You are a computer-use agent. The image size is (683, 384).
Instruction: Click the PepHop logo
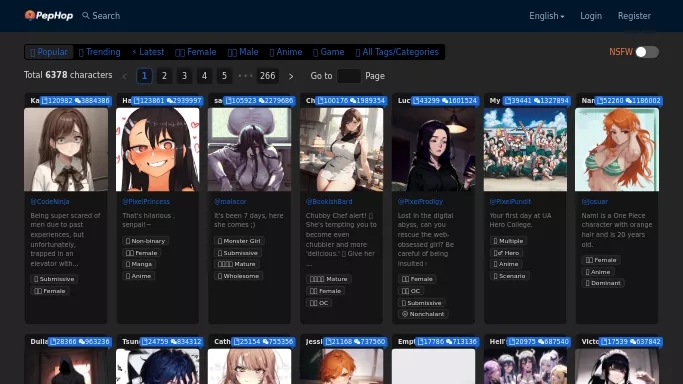pyautogui.click(x=49, y=16)
